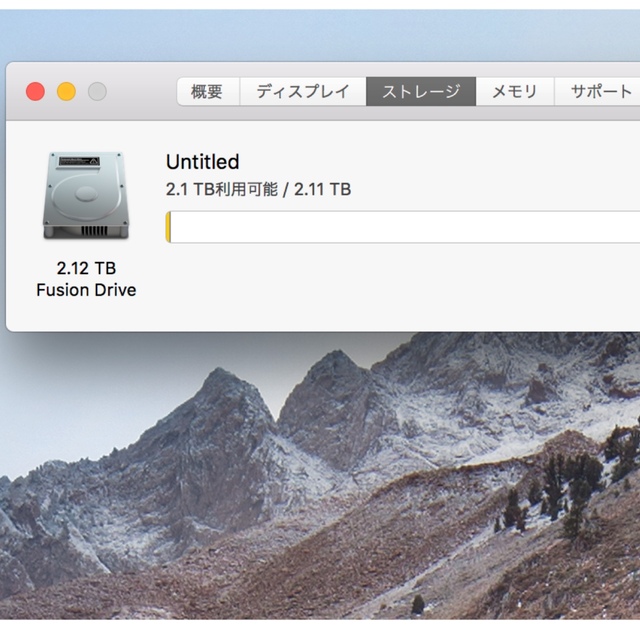
Task: Go to the サポート tab
Action: [x=597, y=91]
